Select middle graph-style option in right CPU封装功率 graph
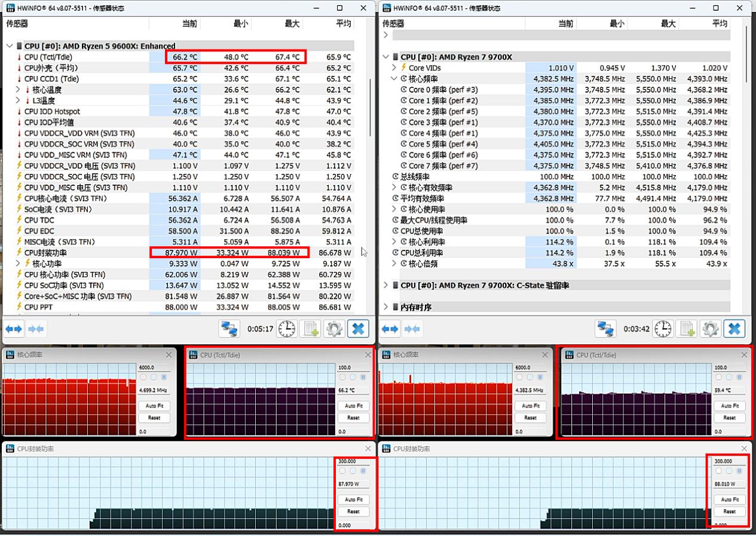 (729, 471)
